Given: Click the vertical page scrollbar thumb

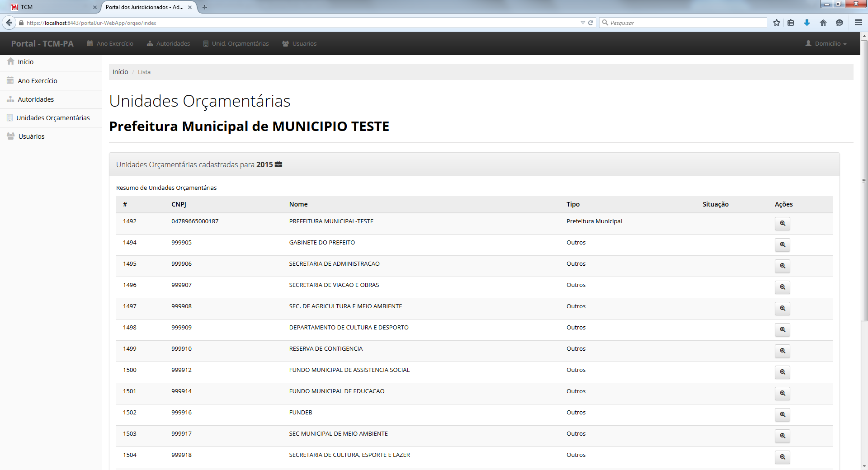Looking at the screenshot, I should pos(864,181).
